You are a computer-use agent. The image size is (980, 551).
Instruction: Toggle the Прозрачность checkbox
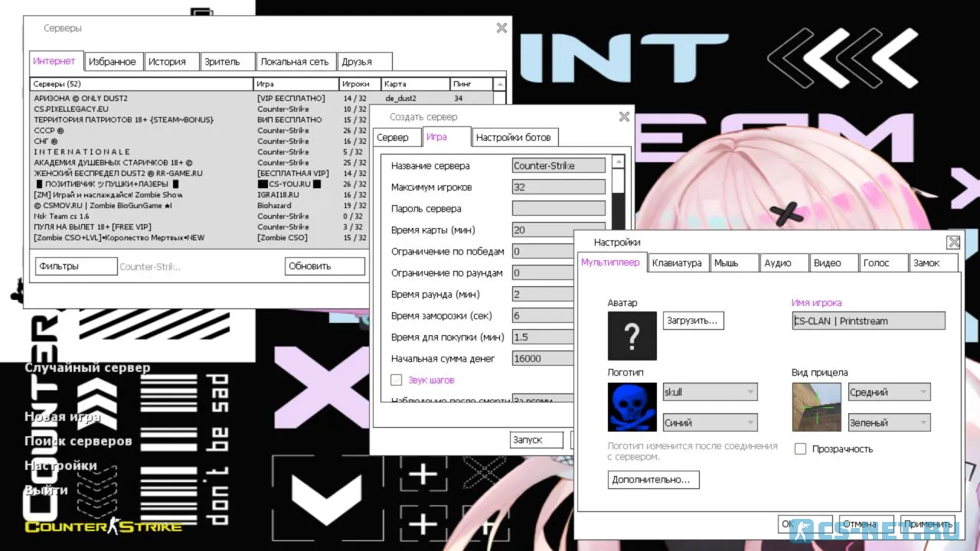(x=800, y=449)
